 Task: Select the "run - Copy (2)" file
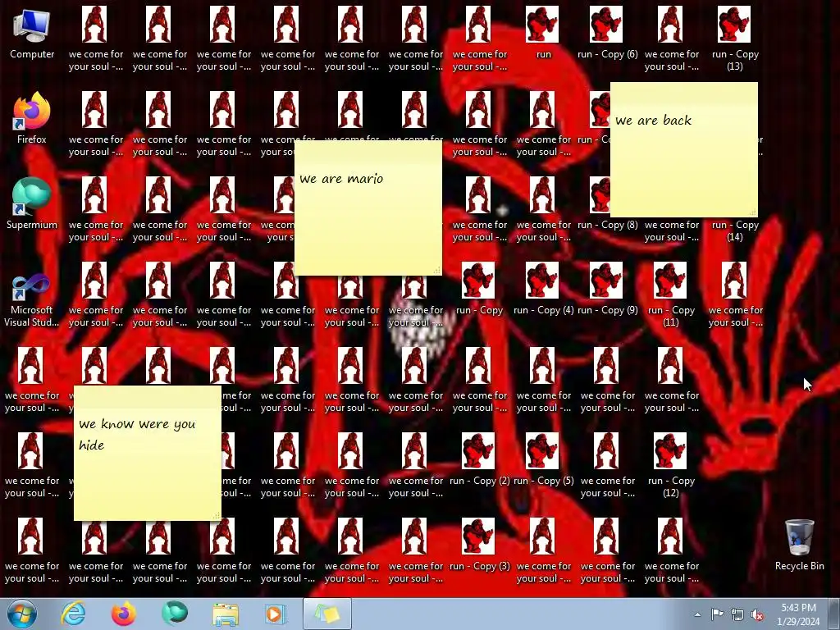479,459
